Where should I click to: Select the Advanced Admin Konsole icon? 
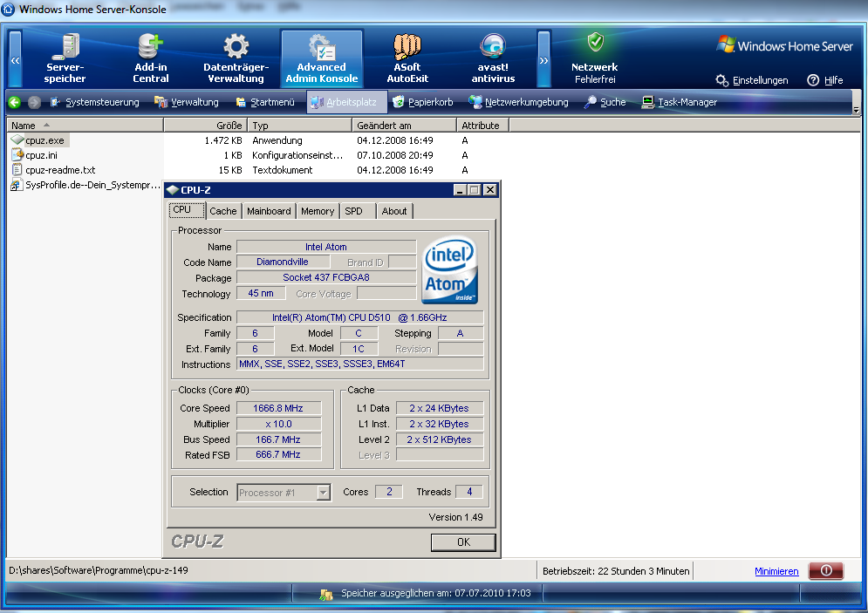click(322, 57)
